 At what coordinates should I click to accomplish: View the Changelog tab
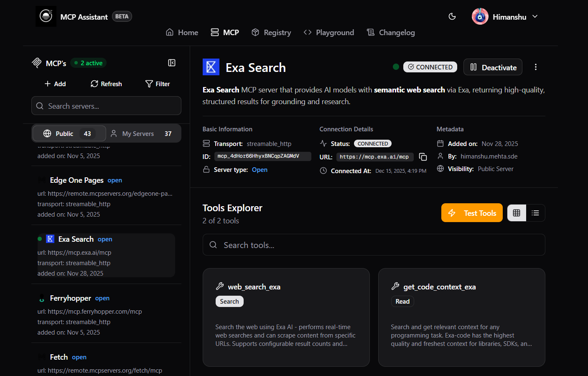[391, 32]
